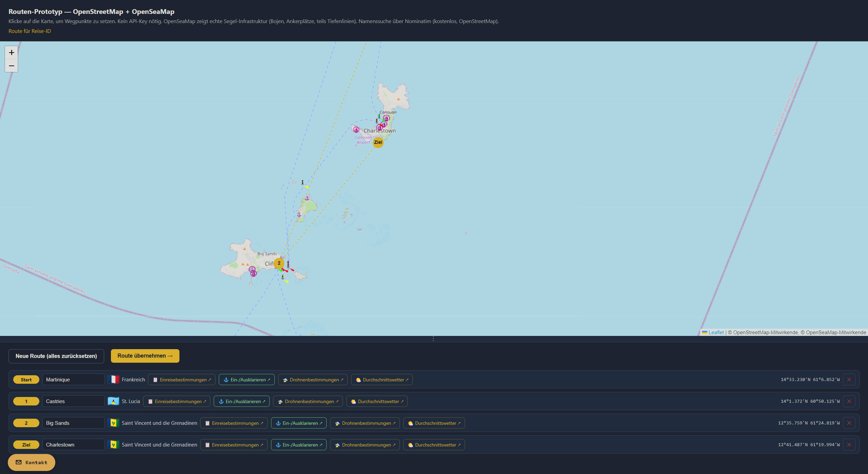Open Einreisebestimmungen for Charlestown
Screen dimensions: 868x474
tap(234, 444)
